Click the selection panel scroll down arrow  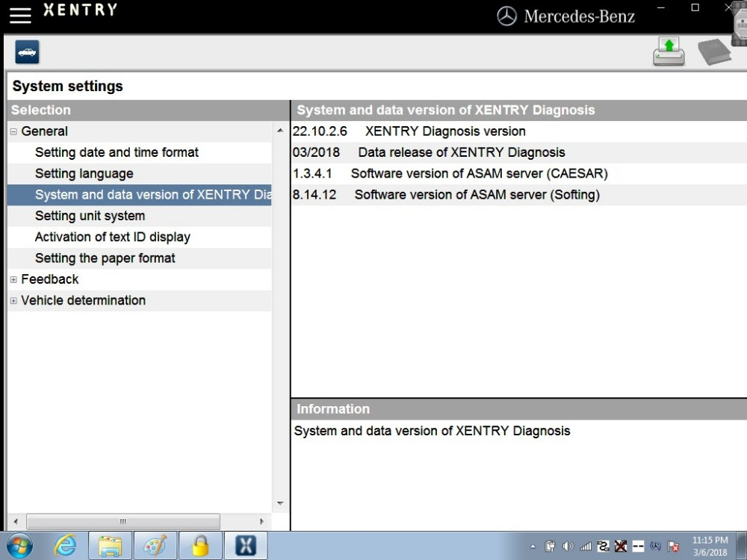click(280, 503)
